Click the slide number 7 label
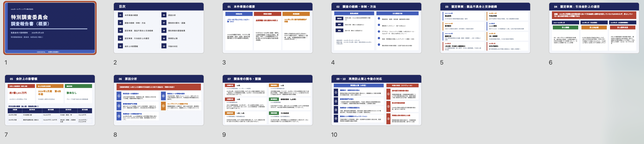This screenshot has width=644, height=144. [x=6, y=134]
